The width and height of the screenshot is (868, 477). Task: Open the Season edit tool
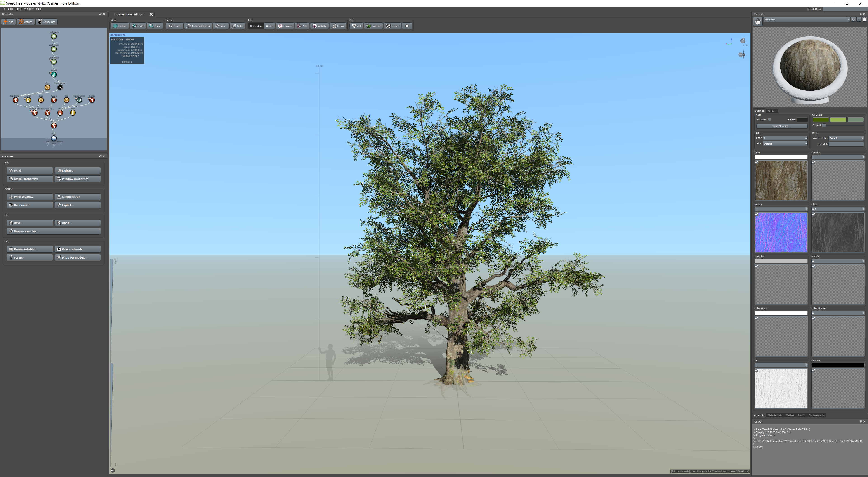[x=285, y=26]
